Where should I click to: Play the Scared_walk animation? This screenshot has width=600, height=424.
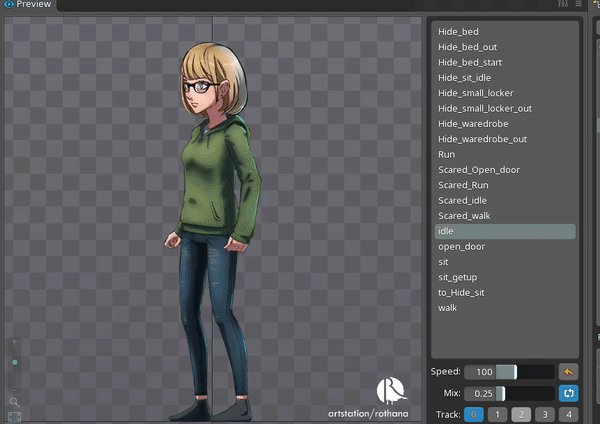pyautogui.click(x=505, y=215)
